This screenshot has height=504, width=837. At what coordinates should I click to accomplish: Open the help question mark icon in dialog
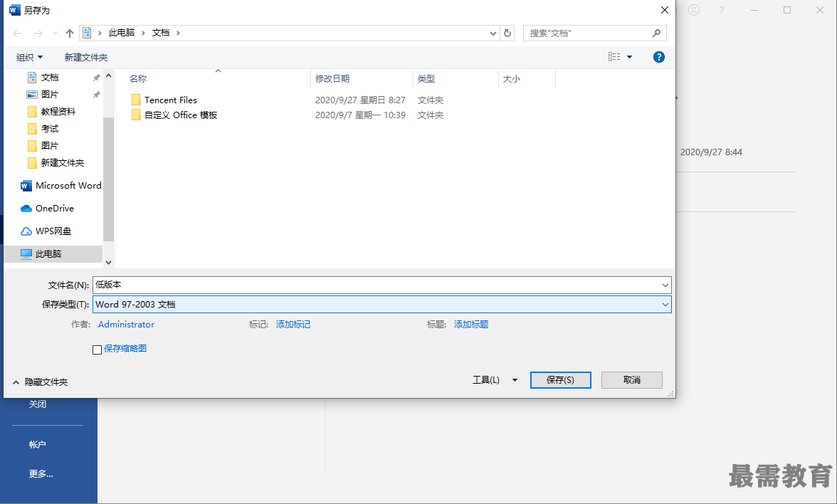click(x=659, y=57)
